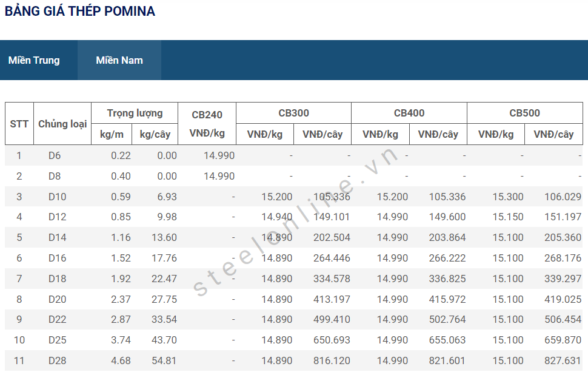Viewport: 588px width, 372px height.
Task: Click D20 CB400 price 415.972
Action: (x=447, y=299)
